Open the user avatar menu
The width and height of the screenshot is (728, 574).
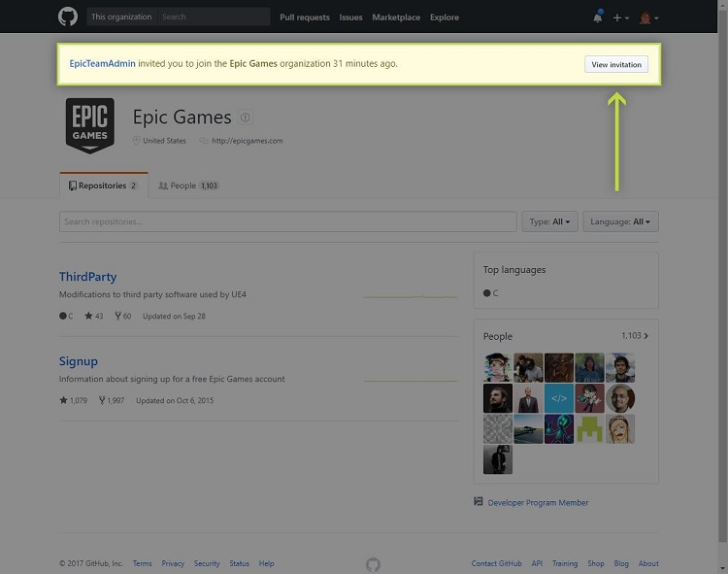pos(648,17)
